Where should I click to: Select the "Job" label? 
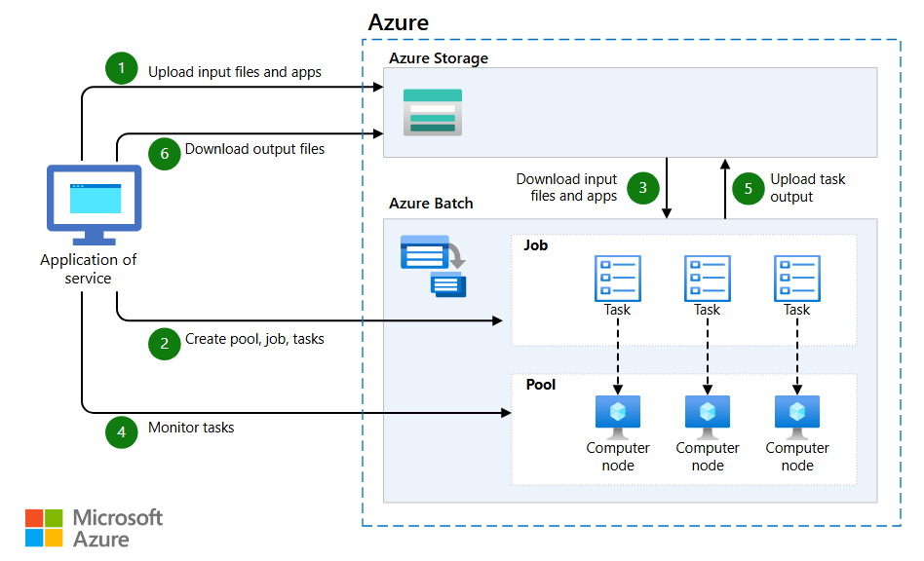536,245
